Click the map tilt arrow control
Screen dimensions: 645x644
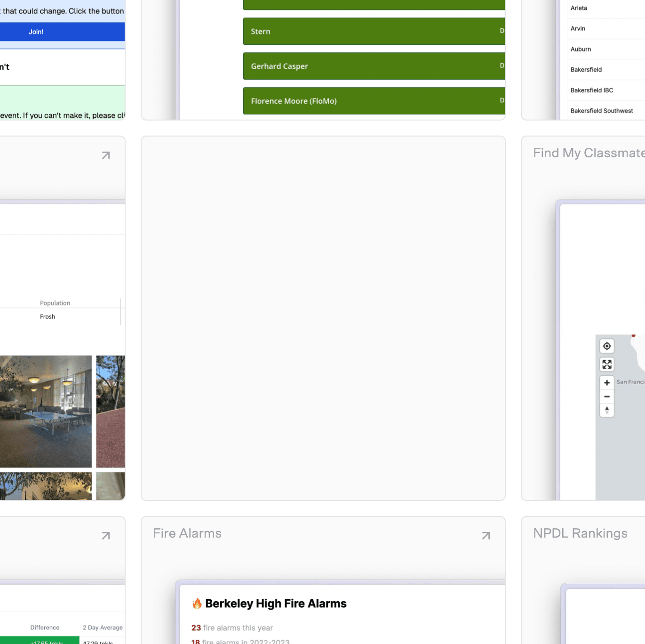(x=606, y=410)
